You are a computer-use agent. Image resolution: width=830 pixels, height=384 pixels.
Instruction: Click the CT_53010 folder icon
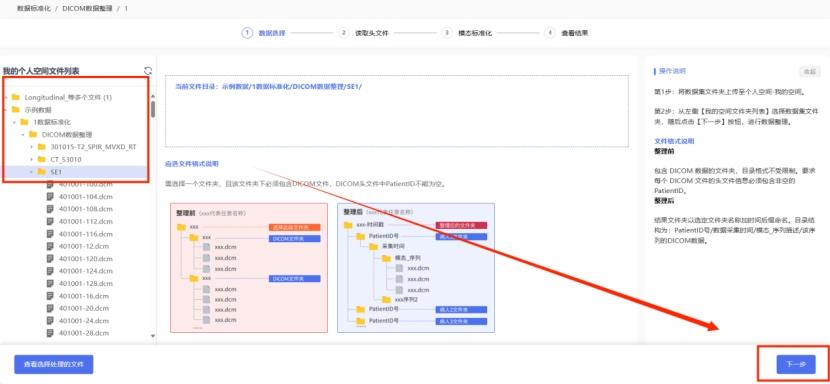[42, 159]
